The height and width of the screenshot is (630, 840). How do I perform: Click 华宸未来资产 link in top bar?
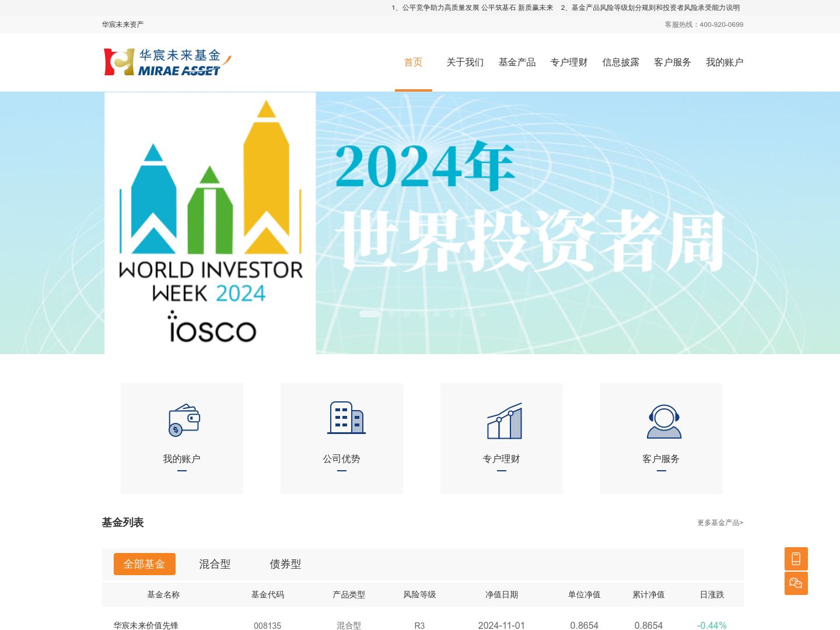[x=123, y=24]
